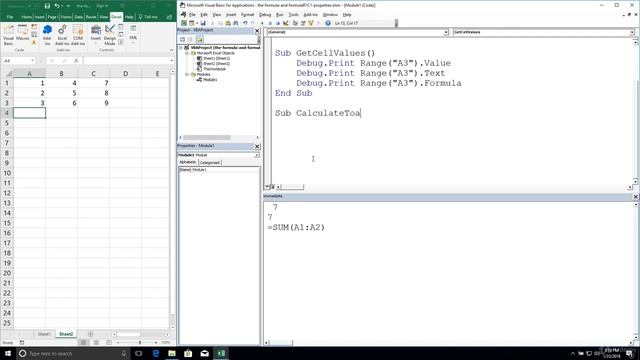Open Excel Add-ins manager
The width and height of the screenshot is (640, 360).
coord(62,35)
